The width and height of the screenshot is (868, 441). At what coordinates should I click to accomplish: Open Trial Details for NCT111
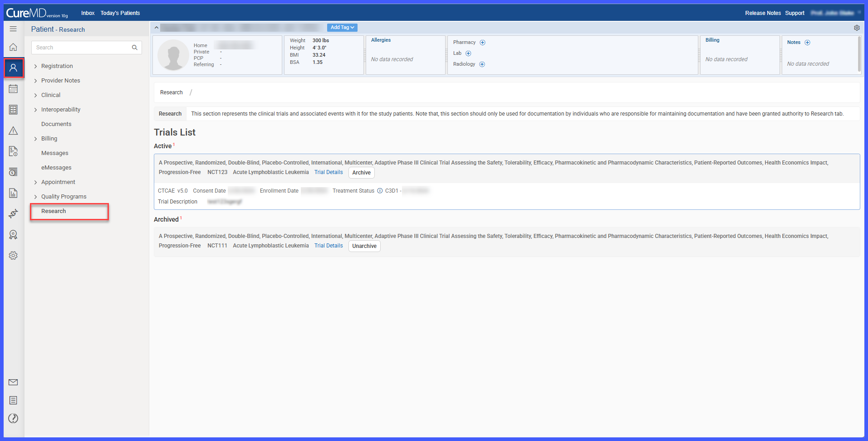pyautogui.click(x=329, y=246)
